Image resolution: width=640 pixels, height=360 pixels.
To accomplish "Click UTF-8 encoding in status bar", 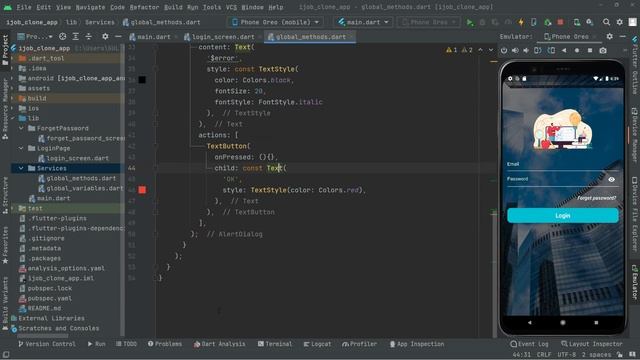I will point(567,355).
